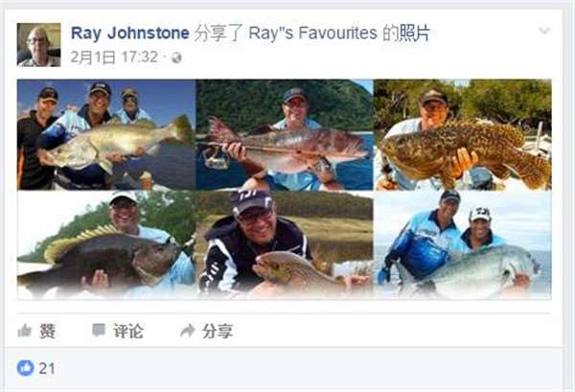The height and width of the screenshot is (392, 575).
Task: Open Ray Johnstone's profile name link
Action: (x=129, y=33)
